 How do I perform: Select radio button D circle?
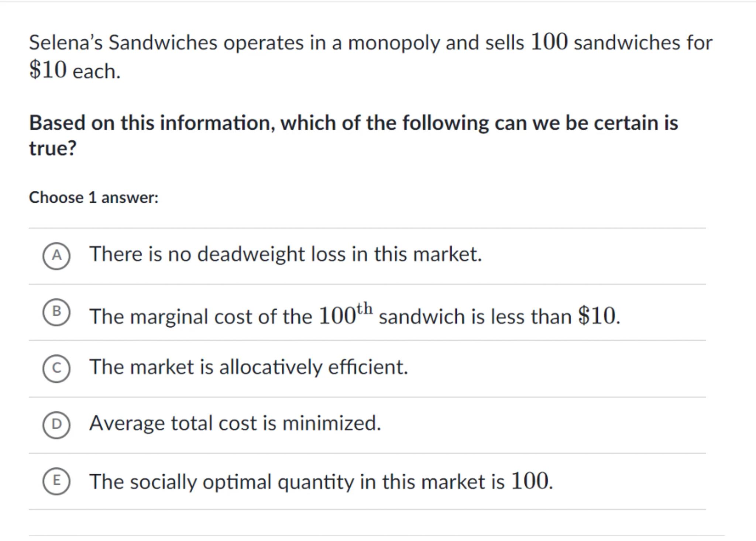(56, 425)
